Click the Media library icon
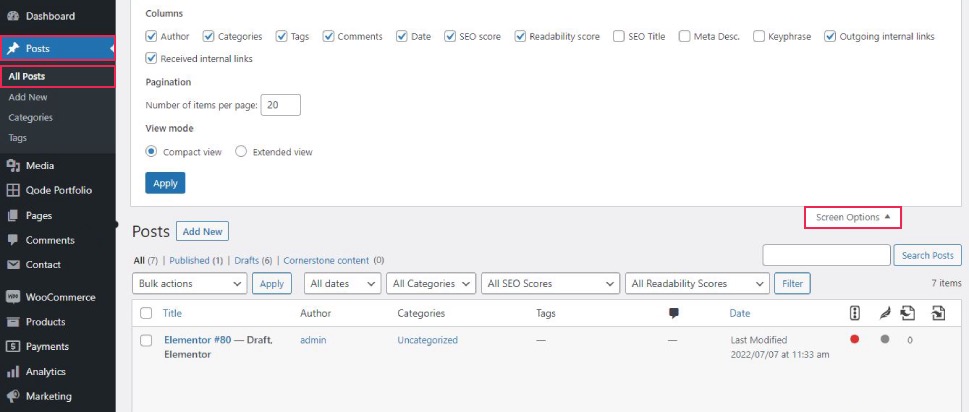This screenshot has width=969, height=412. click(13, 166)
